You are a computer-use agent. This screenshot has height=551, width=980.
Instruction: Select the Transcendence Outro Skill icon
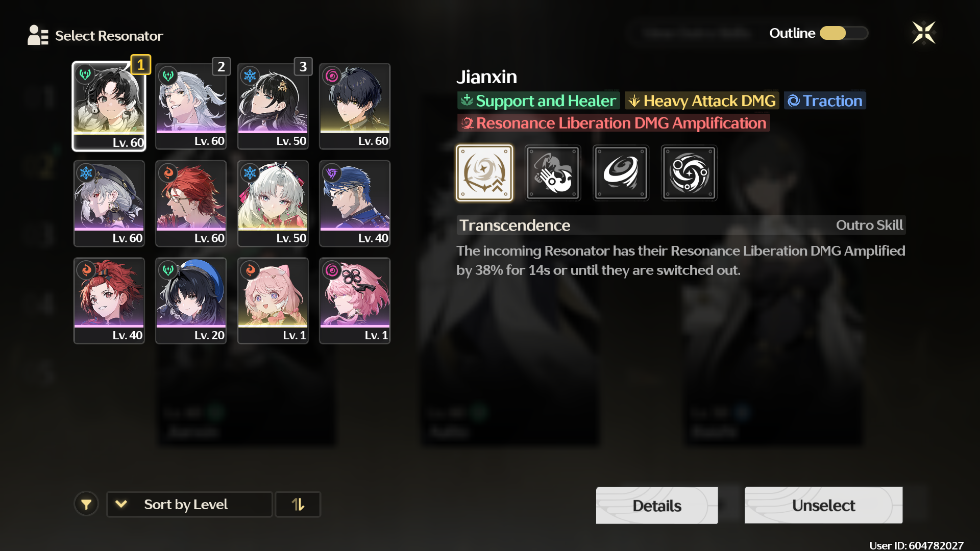click(x=484, y=173)
